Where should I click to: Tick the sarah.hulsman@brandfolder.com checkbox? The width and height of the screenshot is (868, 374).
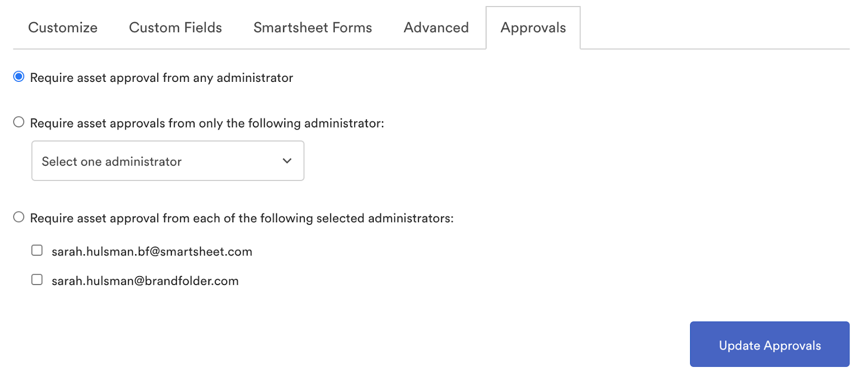click(37, 280)
